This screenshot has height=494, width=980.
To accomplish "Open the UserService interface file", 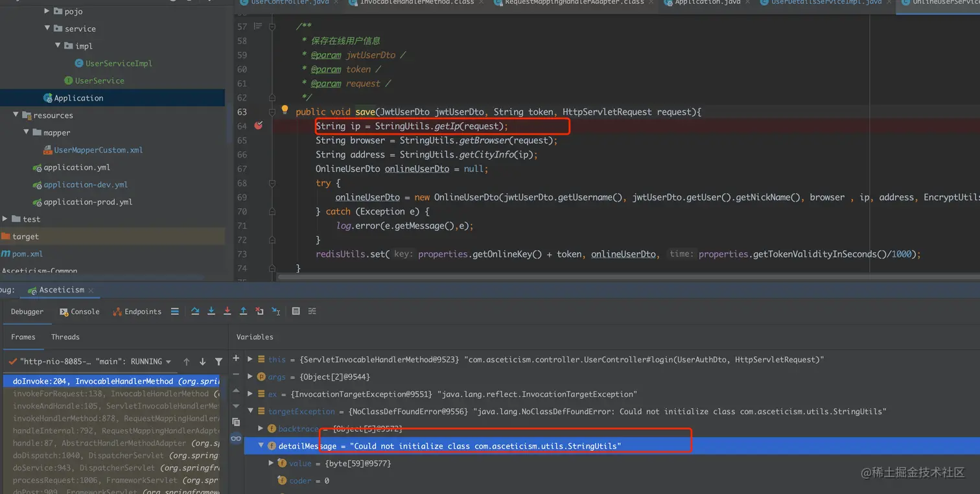I will coord(94,80).
